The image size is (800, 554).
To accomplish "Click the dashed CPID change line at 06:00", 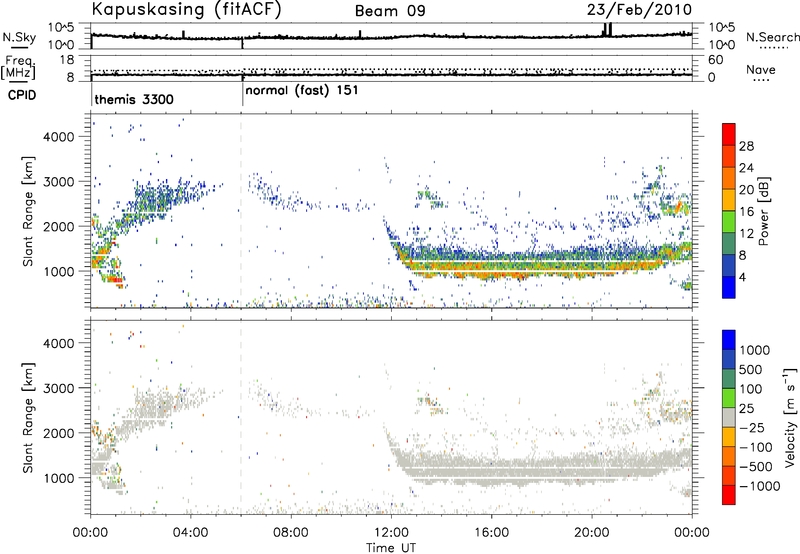I will click(x=241, y=212).
